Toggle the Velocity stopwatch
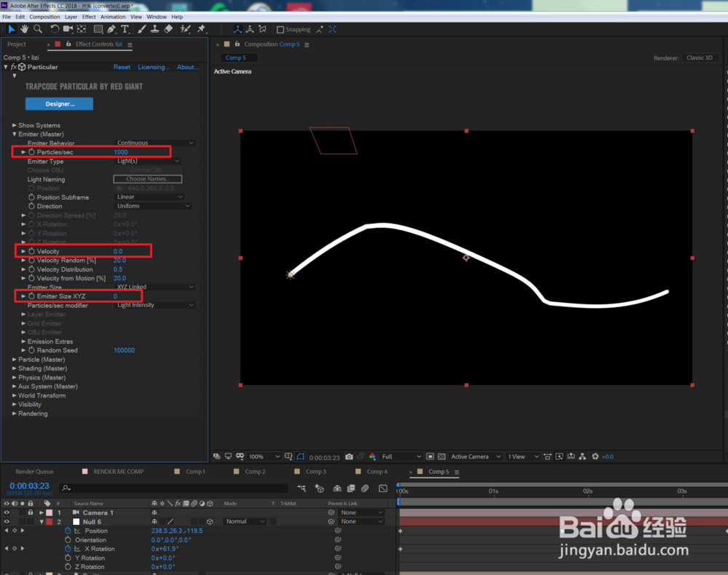 31,252
